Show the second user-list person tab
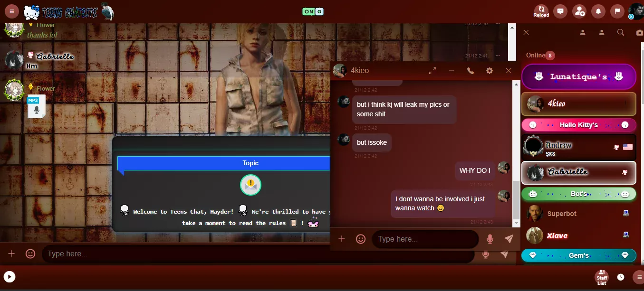This screenshot has height=291, width=644. click(x=602, y=32)
